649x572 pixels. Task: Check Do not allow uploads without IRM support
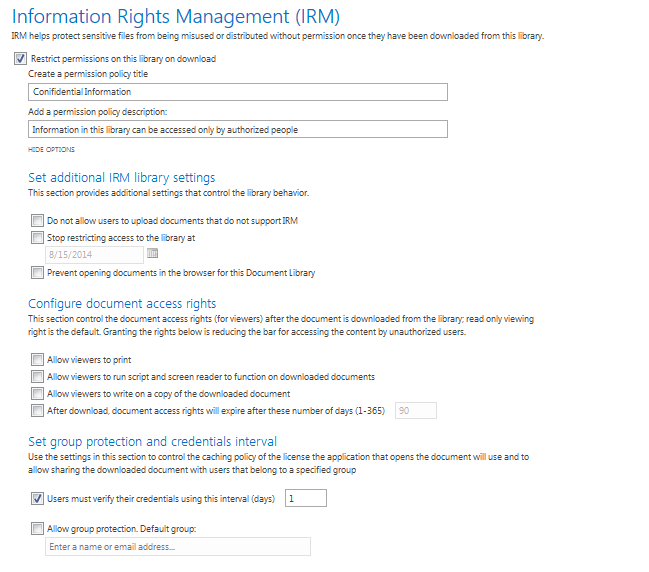(x=37, y=220)
